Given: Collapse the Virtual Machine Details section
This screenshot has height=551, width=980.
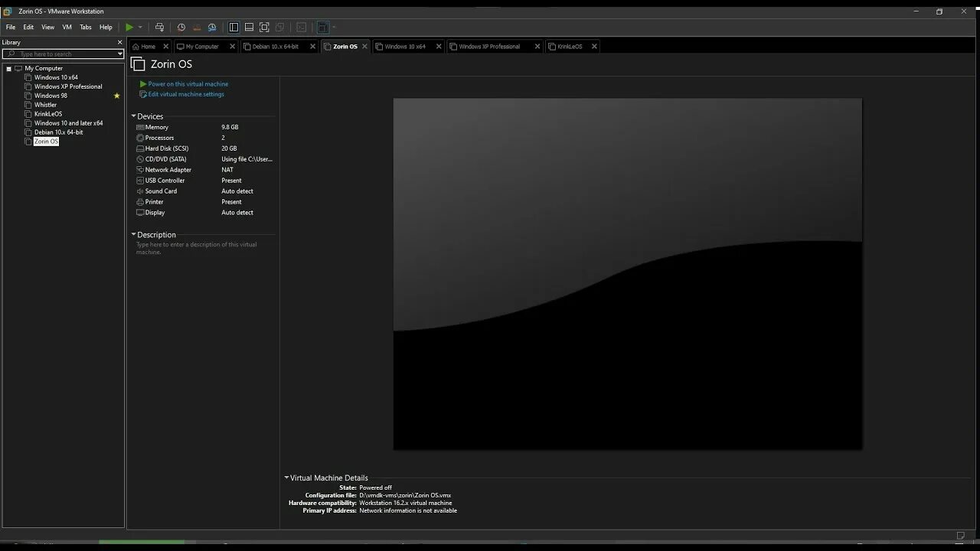Looking at the screenshot, I should [286, 478].
